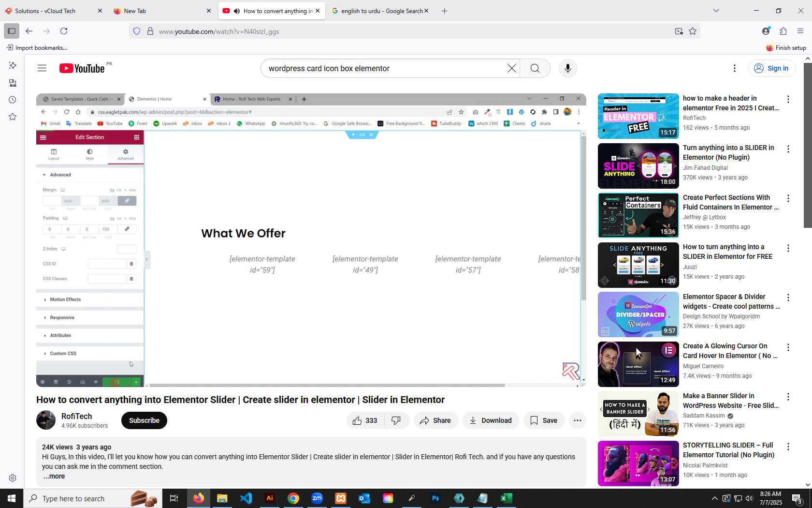
Task: Reload the page in Firefox toolbar
Action: (x=64, y=31)
